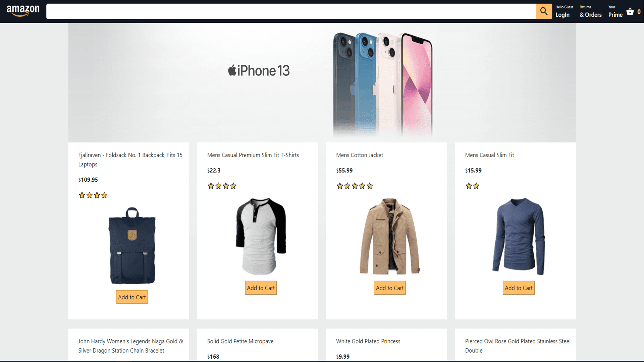Image resolution: width=644 pixels, height=362 pixels.
Task: Click the star rating under Mens Cotton Jacket
Action: [355, 186]
